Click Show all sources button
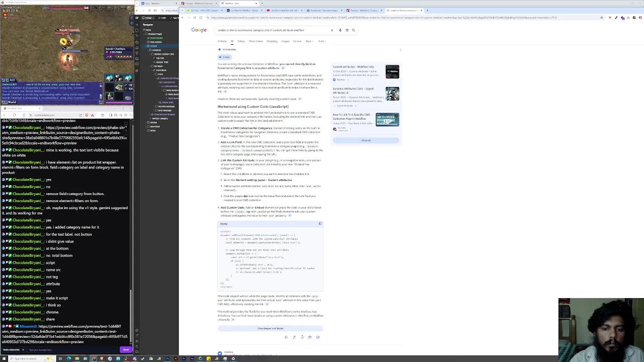 pos(366,140)
